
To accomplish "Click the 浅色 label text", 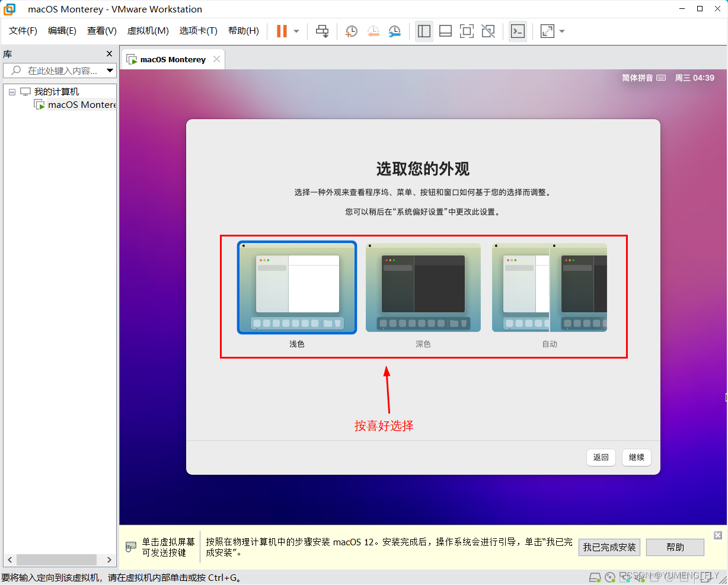I will coord(297,344).
